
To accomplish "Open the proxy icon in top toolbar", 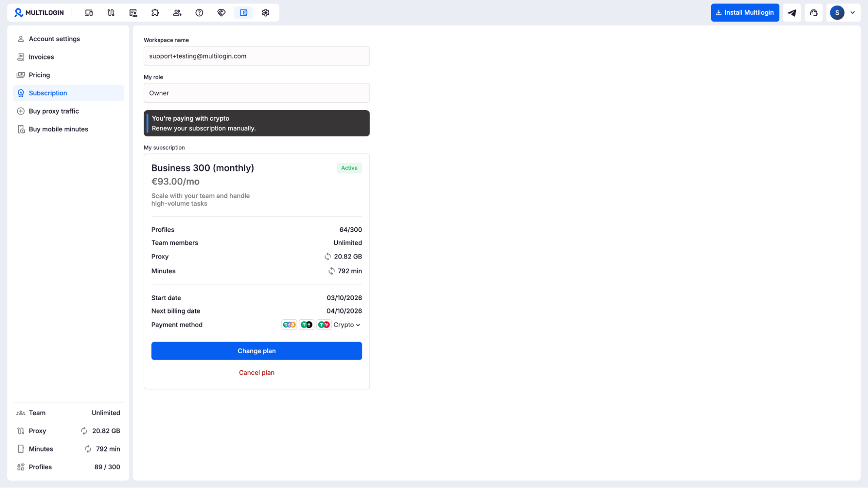I will 111,13.
